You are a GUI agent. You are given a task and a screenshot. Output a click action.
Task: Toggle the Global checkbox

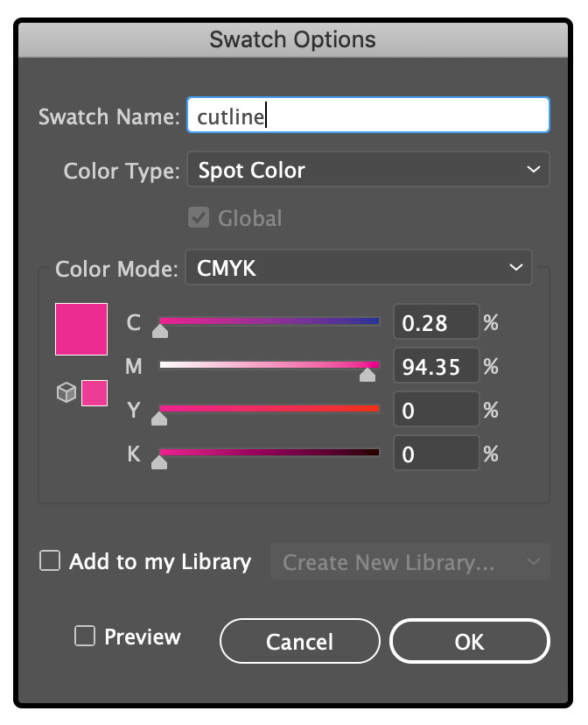(x=199, y=217)
